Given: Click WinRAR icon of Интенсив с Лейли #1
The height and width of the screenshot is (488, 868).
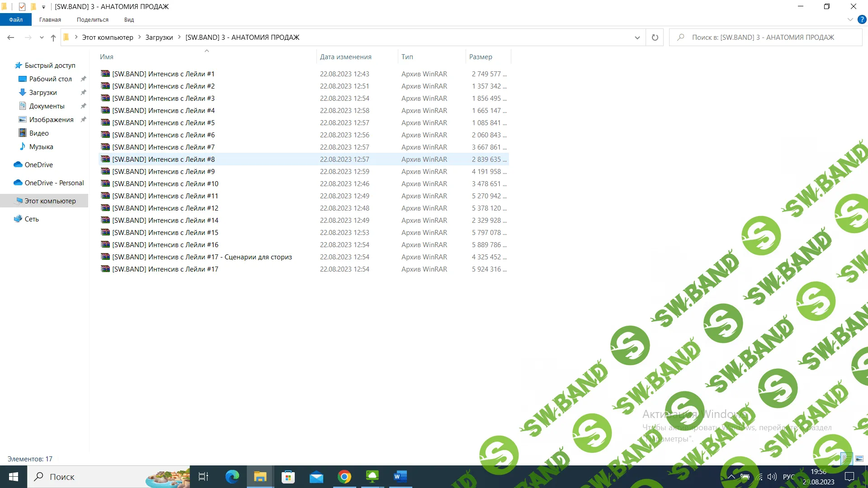Looking at the screenshot, I should pyautogui.click(x=105, y=74).
